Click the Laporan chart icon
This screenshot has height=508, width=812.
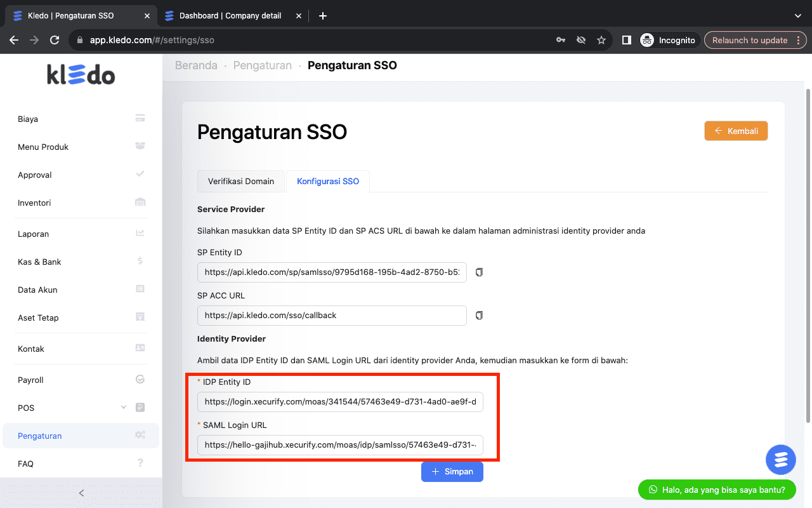click(140, 233)
